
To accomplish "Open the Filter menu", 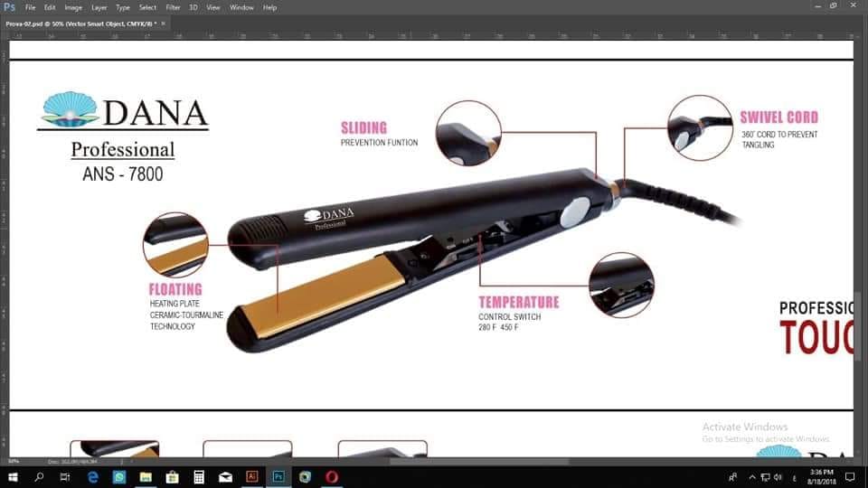I will pos(173,8).
